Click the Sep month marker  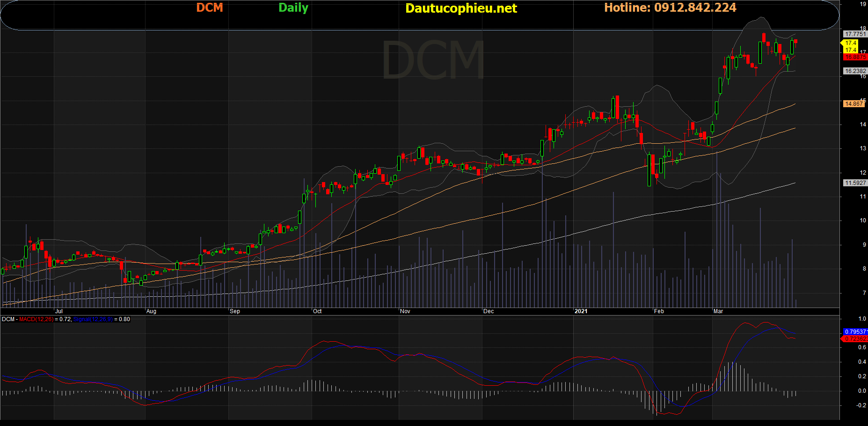[x=235, y=311]
